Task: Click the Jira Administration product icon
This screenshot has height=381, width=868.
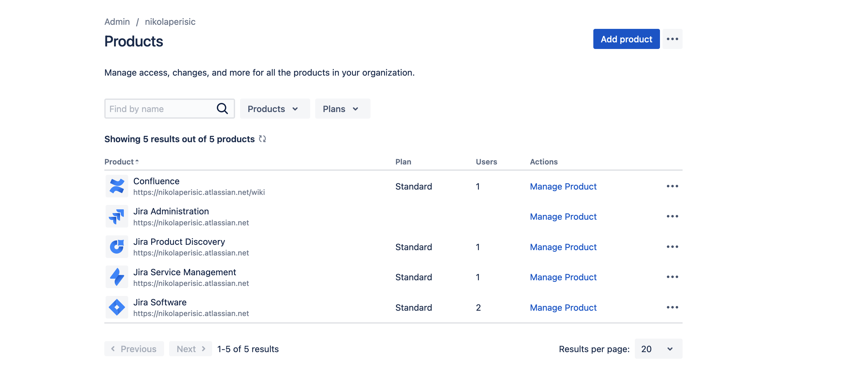Action: pyautogui.click(x=117, y=217)
